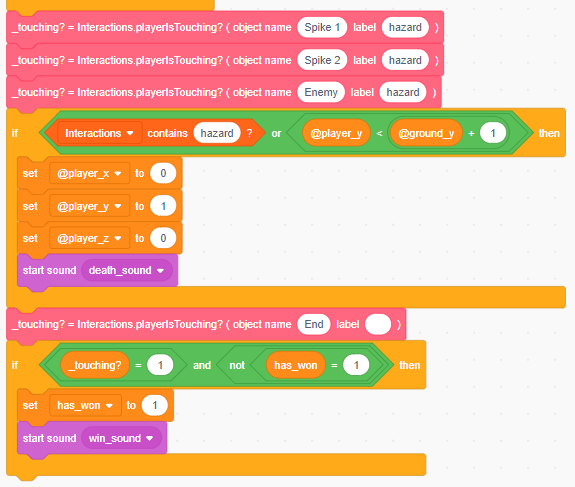Click the 'label' text in Spike 1 row
575x487 pixels.
click(364, 27)
